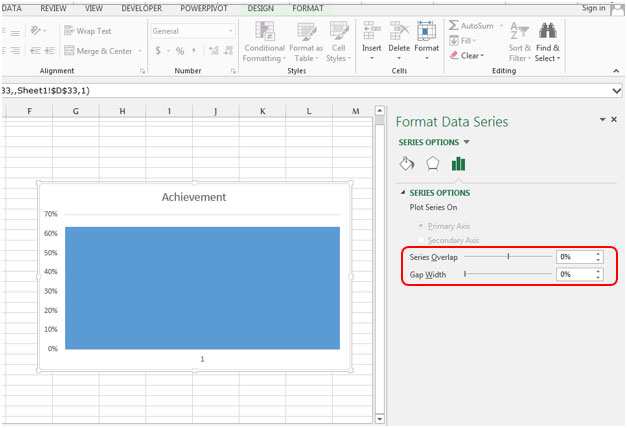This screenshot has width=627, height=428.
Task: Click the Increase Indent icon
Action: (x=50, y=50)
